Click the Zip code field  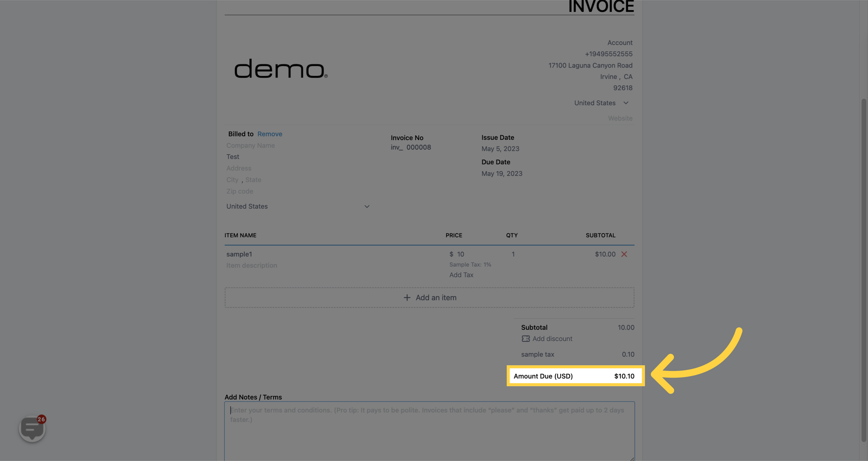(x=240, y=191)
